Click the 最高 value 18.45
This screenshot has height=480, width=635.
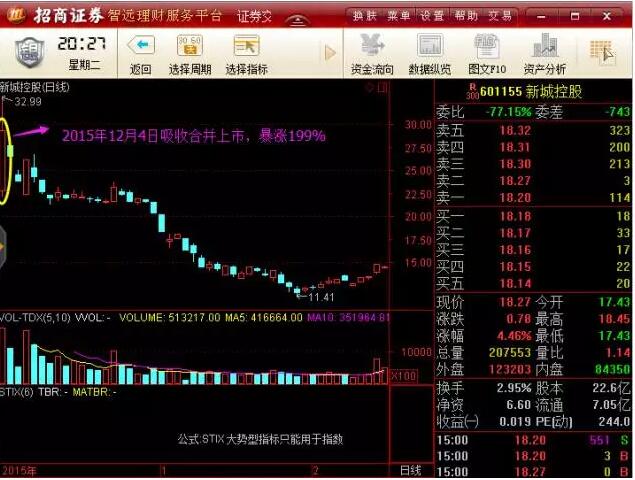(x=614, y=319)
